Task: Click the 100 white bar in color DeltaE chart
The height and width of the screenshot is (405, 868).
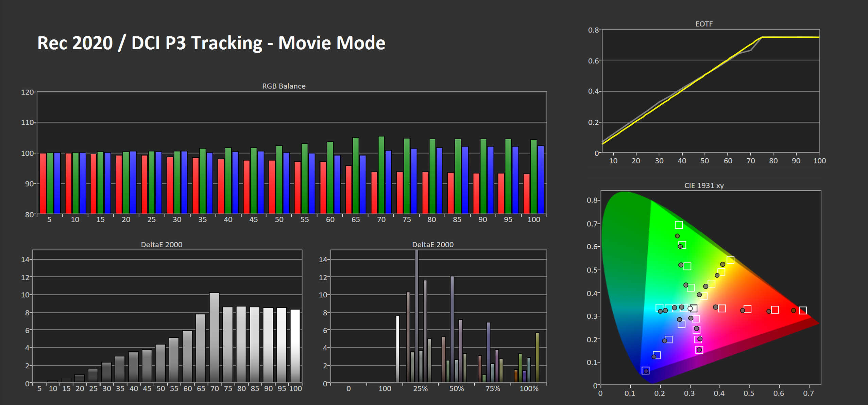Action: pos(397,349)
